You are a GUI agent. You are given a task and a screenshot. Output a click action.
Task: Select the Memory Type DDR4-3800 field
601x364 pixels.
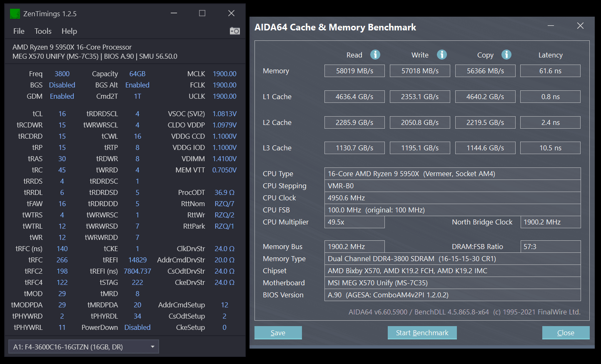452,259
